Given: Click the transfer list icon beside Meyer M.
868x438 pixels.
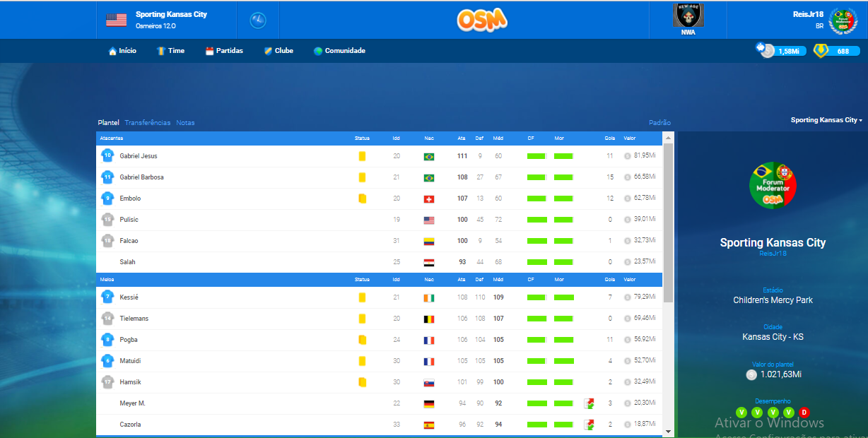Looking at the screenshot, I should (589, 403).
